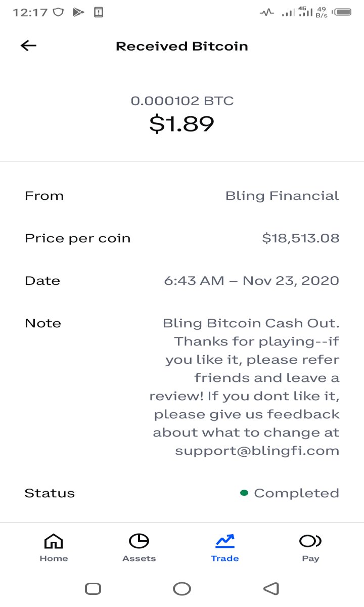The width and height of the screenshot is (364, 607).
Task: Select the $1.89 amount
Action: (182, 123)
